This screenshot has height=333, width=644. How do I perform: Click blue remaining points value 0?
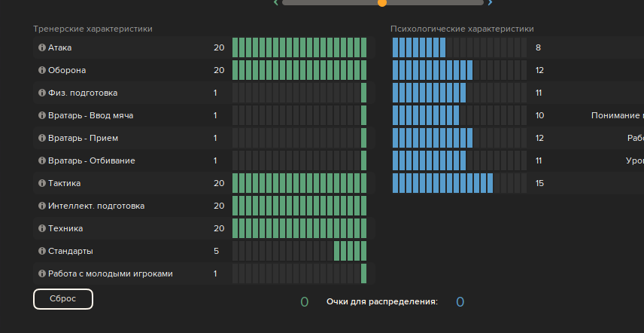tap(460, 302)
